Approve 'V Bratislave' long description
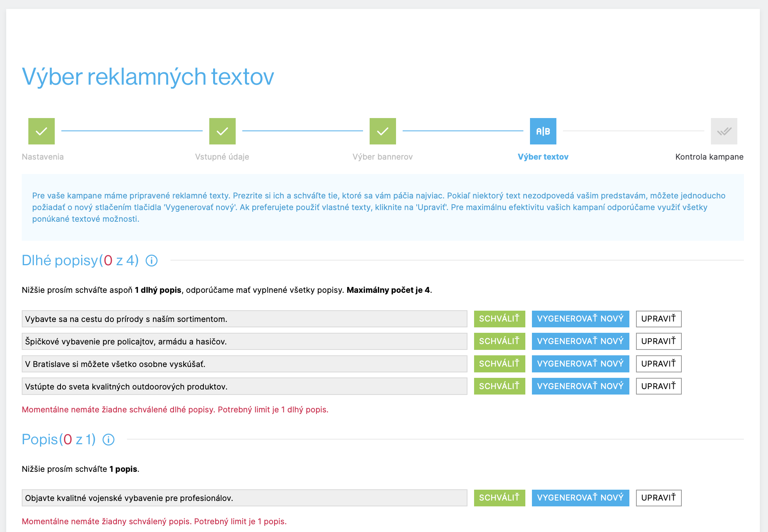Image resolution: width=768 pixels, height=532 pixels. point(499,364)
